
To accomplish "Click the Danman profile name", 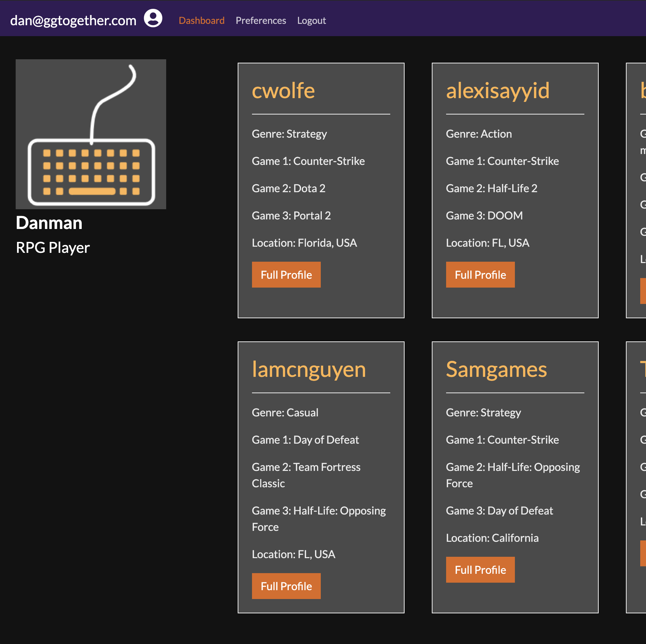I will (49, 223).
